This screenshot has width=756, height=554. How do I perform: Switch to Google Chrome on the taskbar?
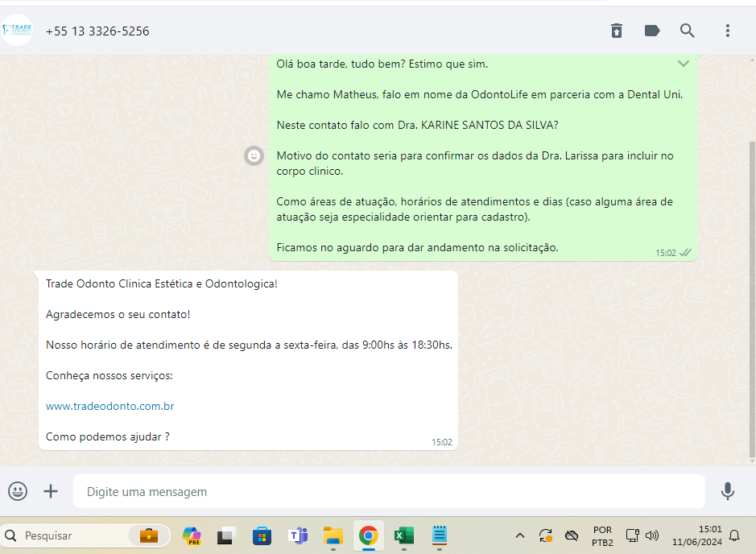pos(369,535)
